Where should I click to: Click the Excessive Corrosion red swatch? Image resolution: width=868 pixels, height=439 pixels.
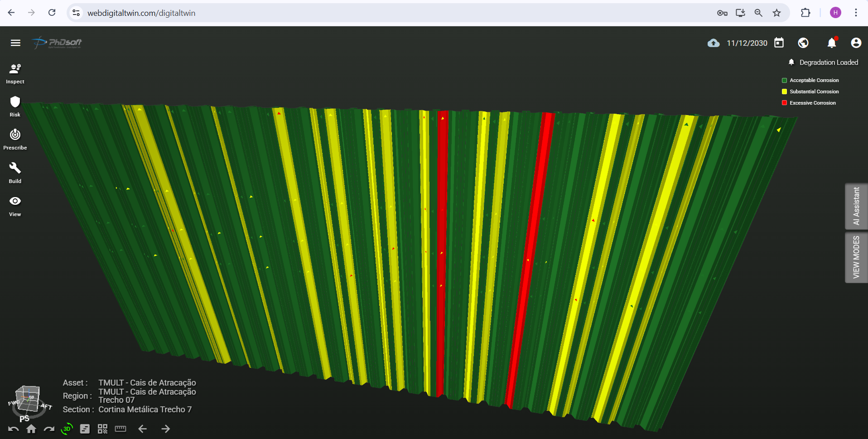coord(784,103)
